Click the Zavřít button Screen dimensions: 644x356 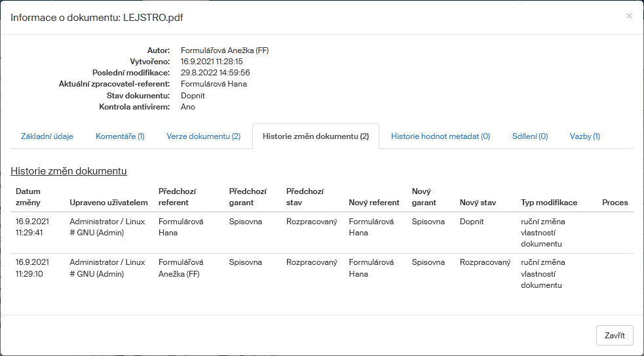(614, 335)
